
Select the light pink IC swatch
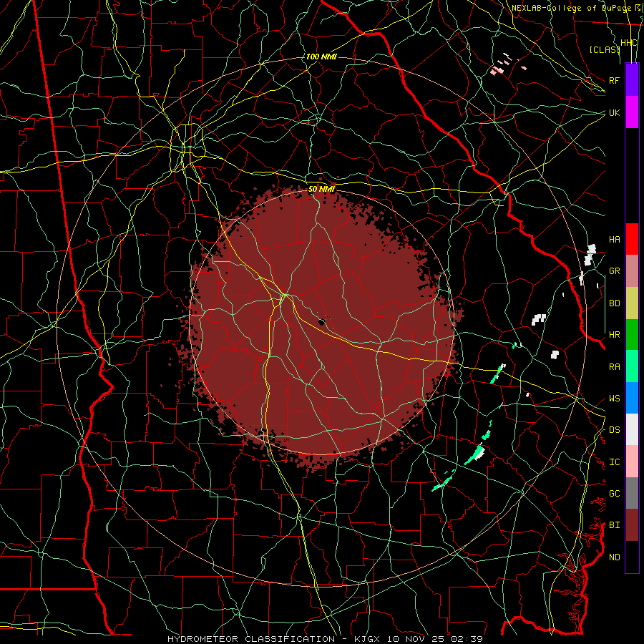pos(632,462)
